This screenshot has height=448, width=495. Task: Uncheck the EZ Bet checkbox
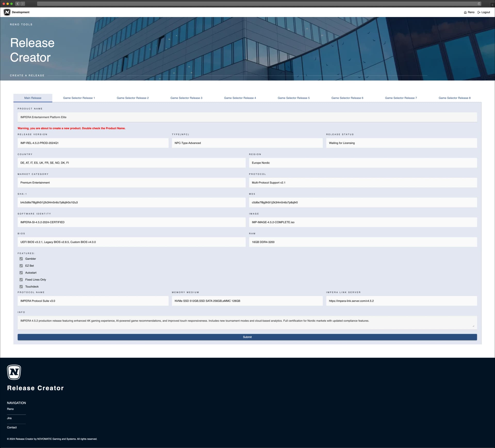[x=21, y=266]
